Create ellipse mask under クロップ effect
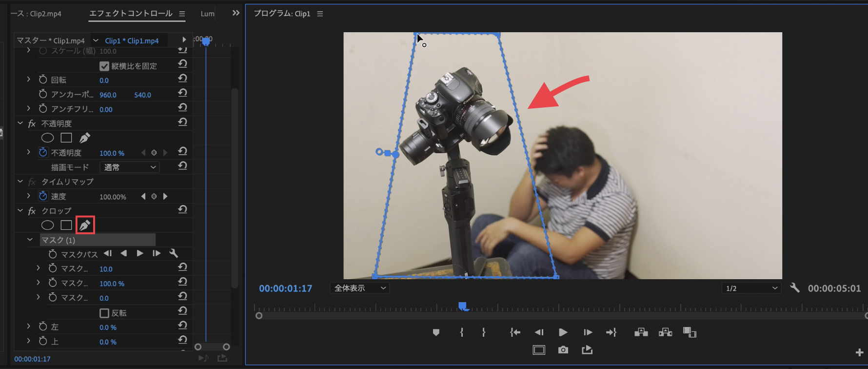This screenshot has width=868, height=369. point(47,225)
